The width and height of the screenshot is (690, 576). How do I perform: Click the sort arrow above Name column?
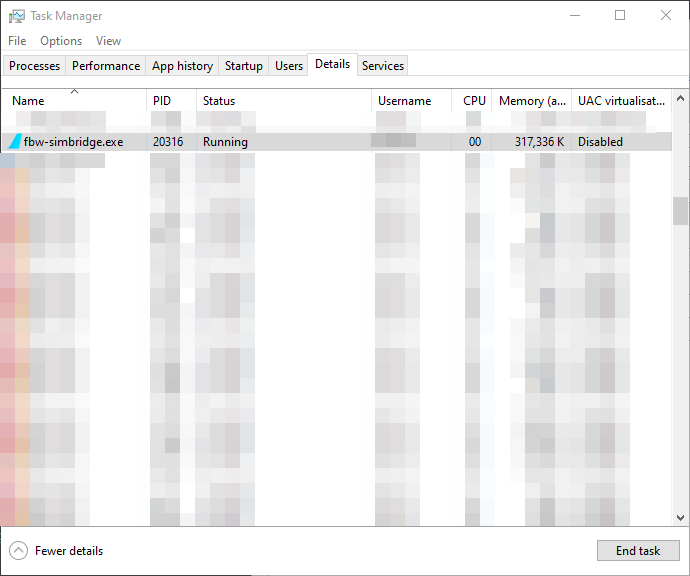(x=74, y=92)
